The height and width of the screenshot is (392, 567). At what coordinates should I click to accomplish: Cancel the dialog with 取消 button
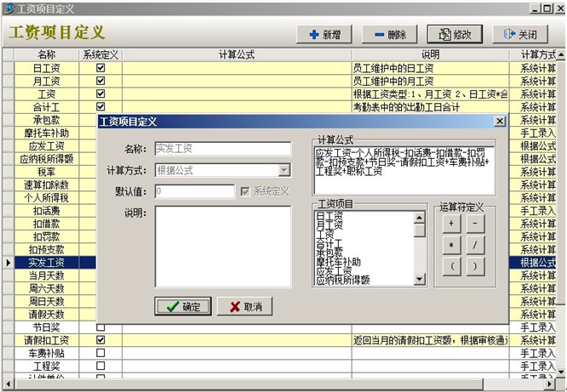coord(245,306)
